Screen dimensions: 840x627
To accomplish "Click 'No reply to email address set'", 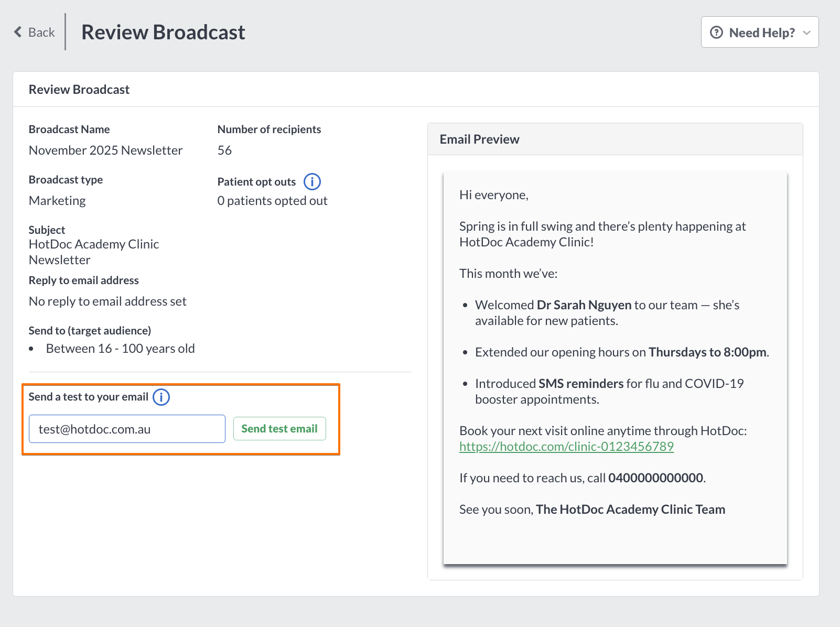I will click(107, 301).
